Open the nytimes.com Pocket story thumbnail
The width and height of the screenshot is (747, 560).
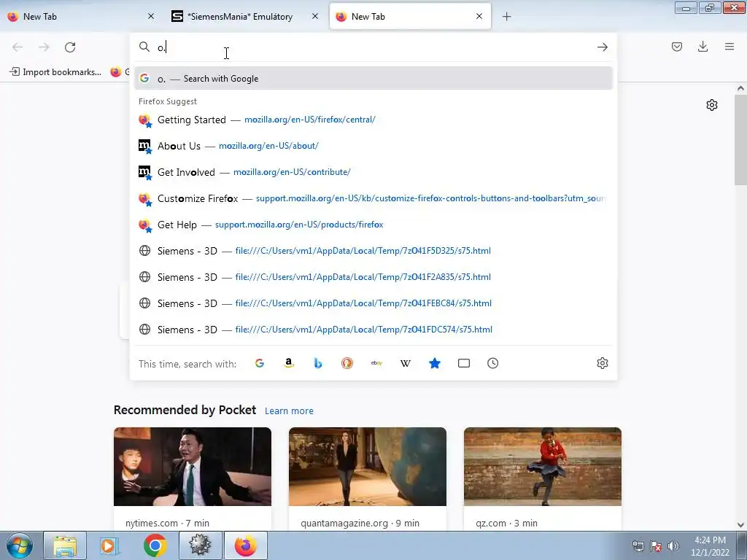pos(193,467)
